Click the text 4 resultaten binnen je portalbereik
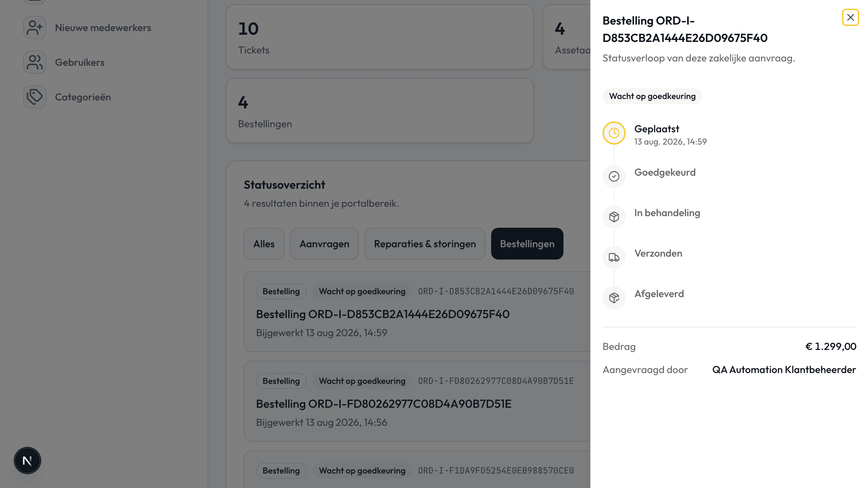Screen dimensions: 868x488 click(x=321, y=204)
